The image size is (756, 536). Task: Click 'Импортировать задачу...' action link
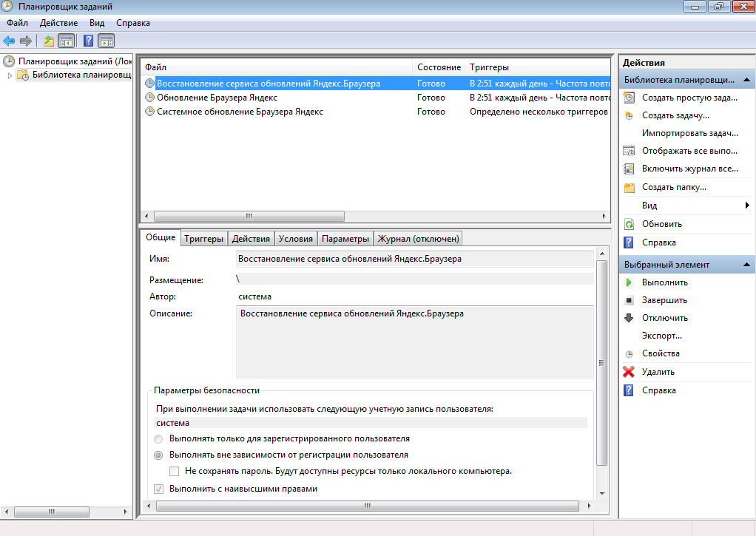689,133
